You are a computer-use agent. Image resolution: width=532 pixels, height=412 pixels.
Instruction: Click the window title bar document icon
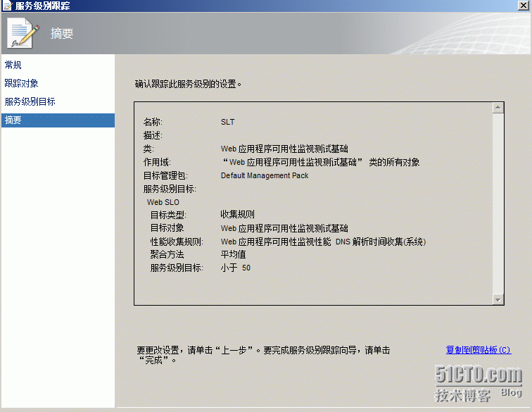click(7, 6)
